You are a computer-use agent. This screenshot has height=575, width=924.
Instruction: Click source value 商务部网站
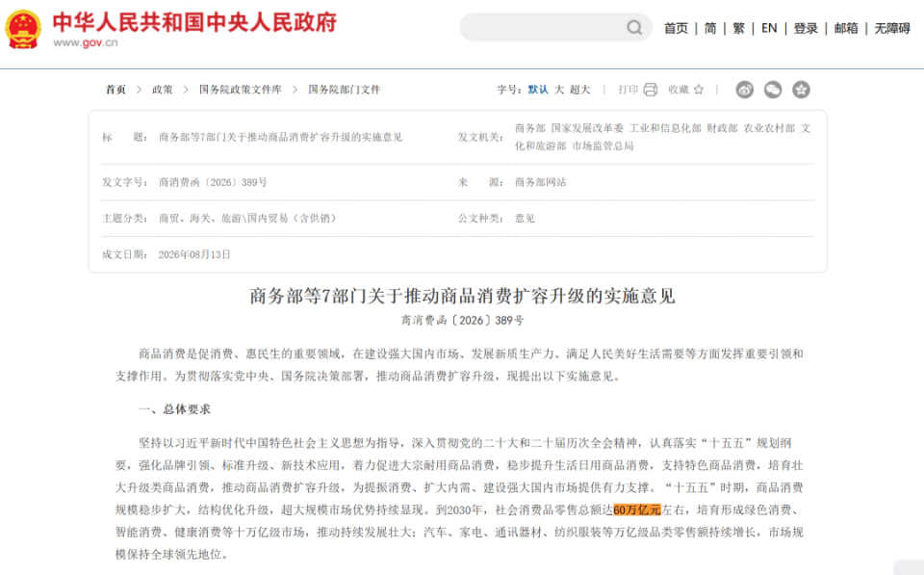tap(540, 182)
